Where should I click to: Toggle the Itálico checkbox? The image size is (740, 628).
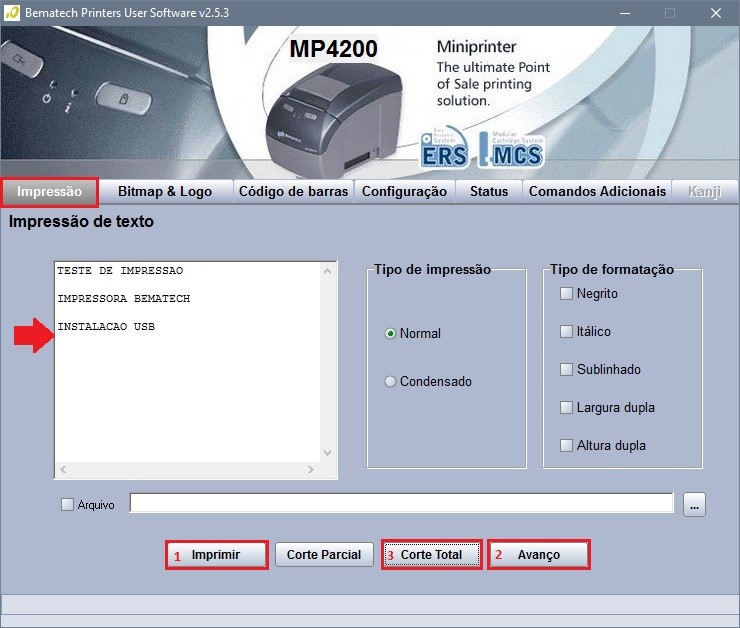566,331
